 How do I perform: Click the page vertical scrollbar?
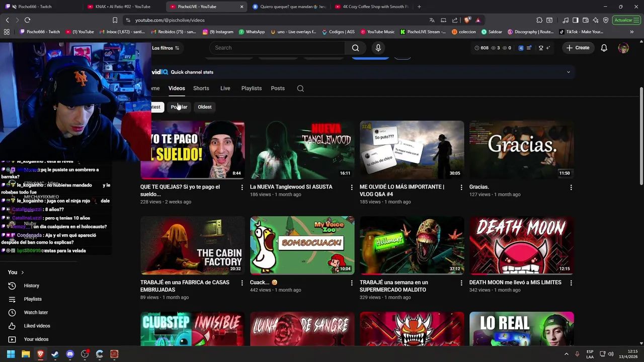point(641,136)
